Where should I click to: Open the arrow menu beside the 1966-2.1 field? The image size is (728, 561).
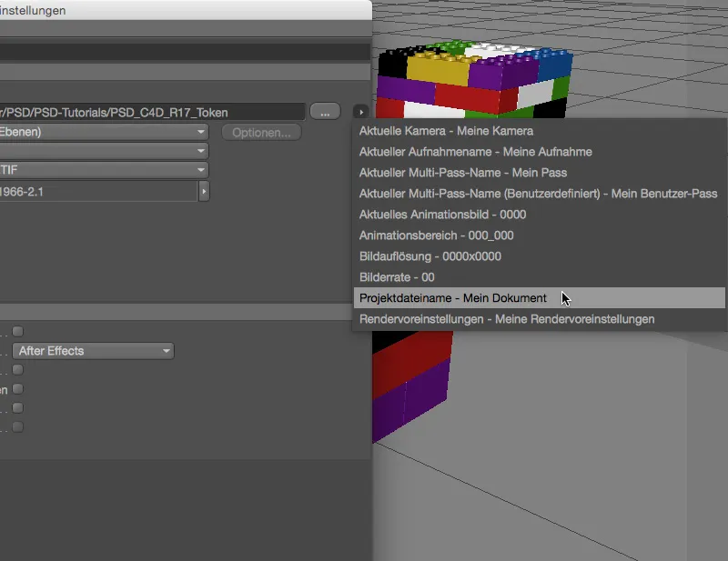coord(204,191)
